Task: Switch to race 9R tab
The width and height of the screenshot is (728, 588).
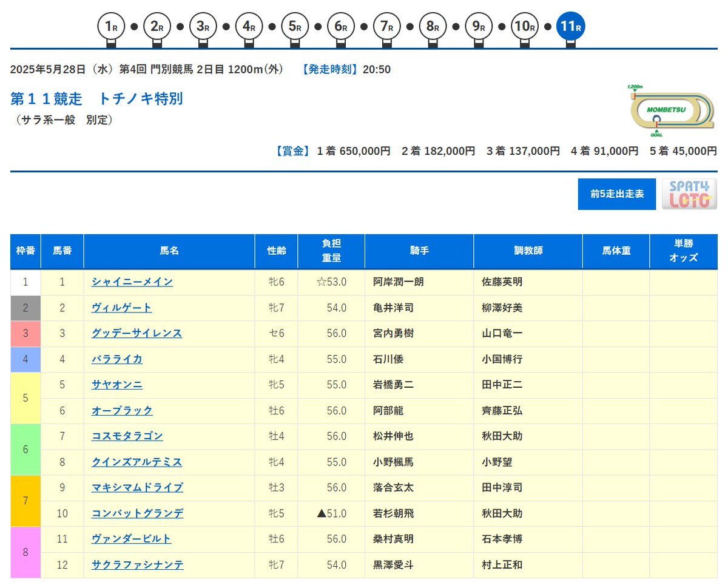Action: [x=479, y=27]
